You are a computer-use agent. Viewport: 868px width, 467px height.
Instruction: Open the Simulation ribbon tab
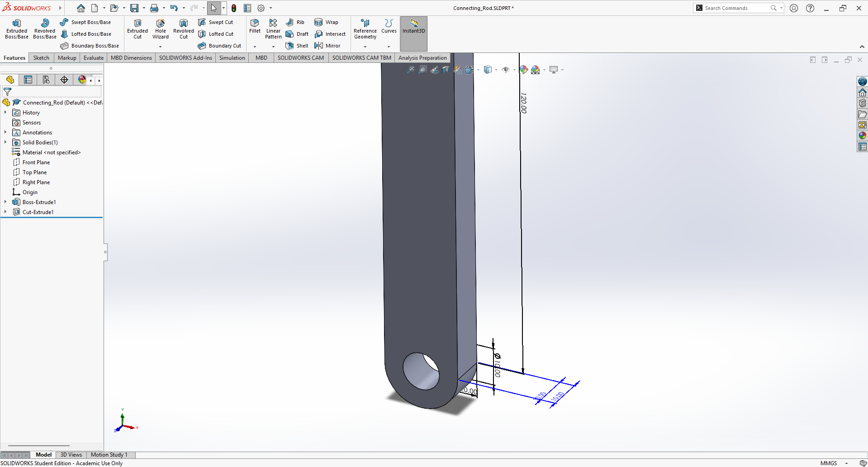click(232, 58)
